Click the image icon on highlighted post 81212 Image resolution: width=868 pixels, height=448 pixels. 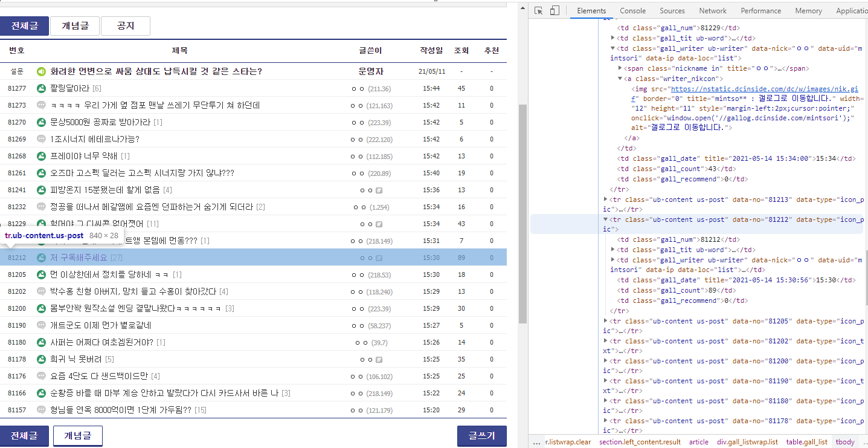coord(41,258)
